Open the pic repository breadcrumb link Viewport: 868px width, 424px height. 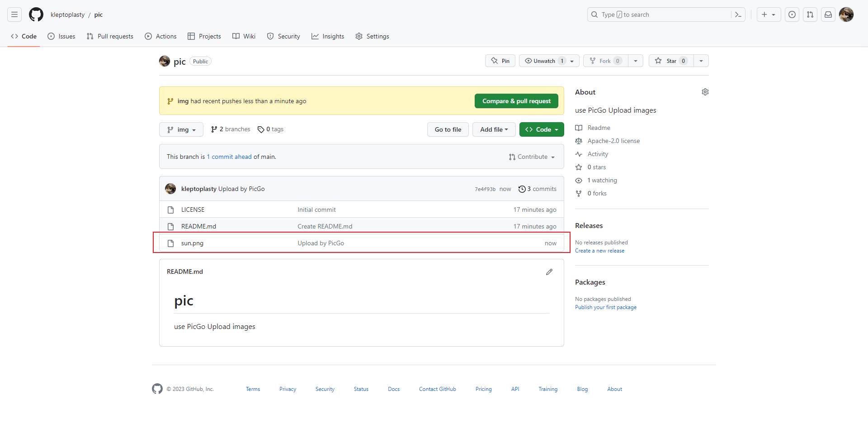tap(98, 14)
